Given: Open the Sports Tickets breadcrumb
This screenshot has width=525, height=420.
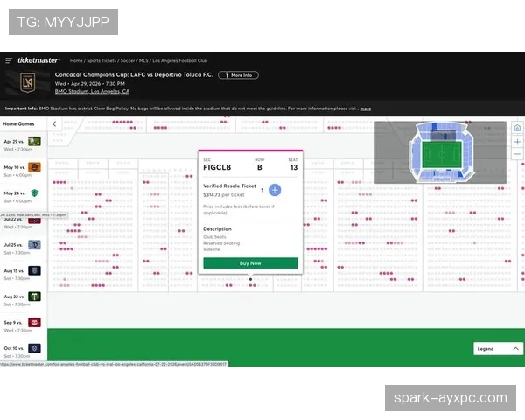Looking at the screenshot, I should [101, 61].
